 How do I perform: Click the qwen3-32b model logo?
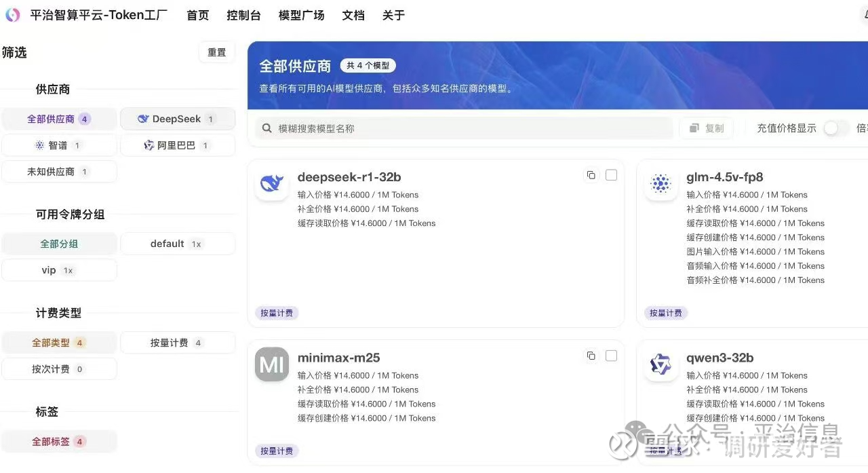coord(660,364)
